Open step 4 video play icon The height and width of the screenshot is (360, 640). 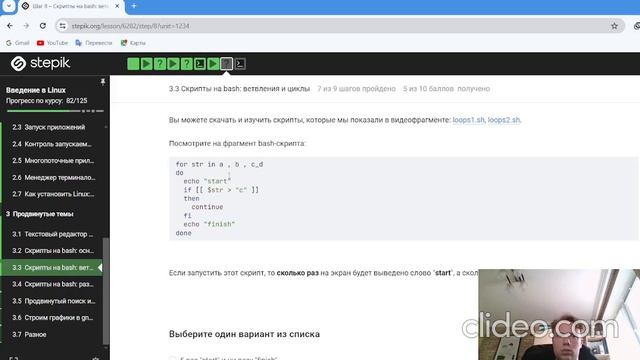[173, 64]
